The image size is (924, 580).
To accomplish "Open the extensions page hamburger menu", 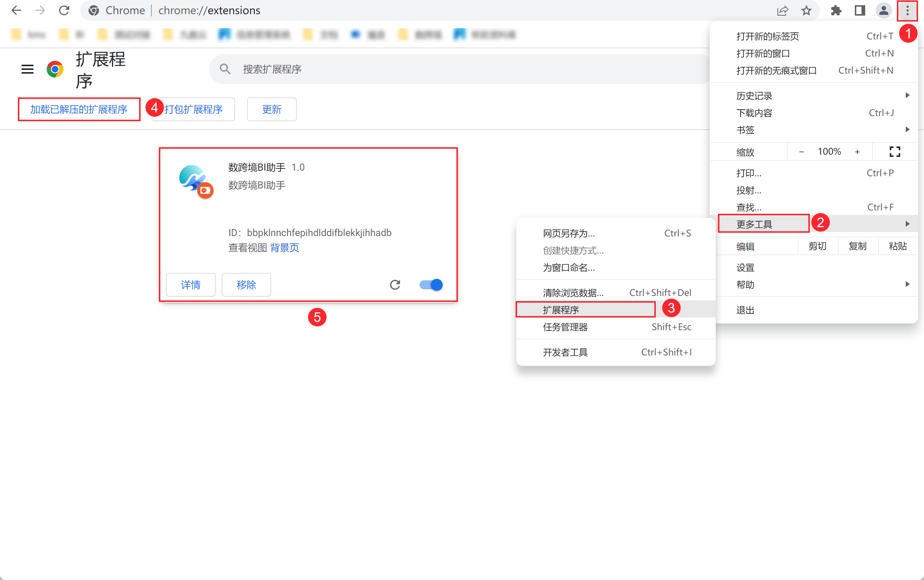I will coord(27,69).
